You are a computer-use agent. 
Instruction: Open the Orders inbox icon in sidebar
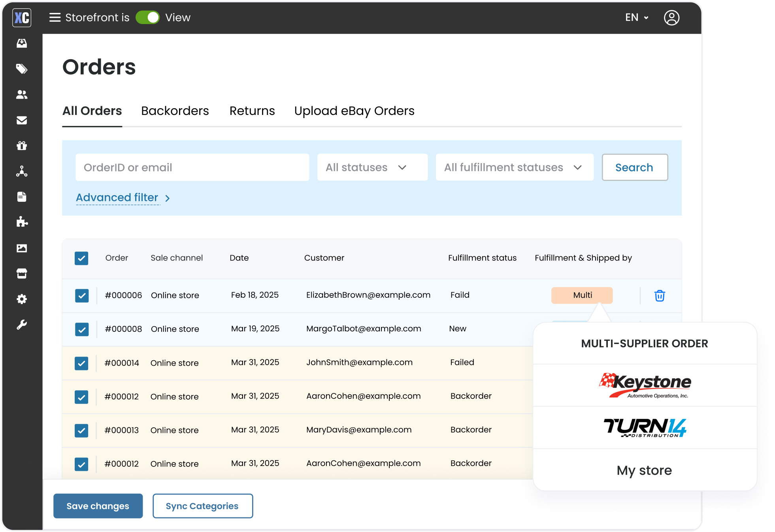(22, 43)
